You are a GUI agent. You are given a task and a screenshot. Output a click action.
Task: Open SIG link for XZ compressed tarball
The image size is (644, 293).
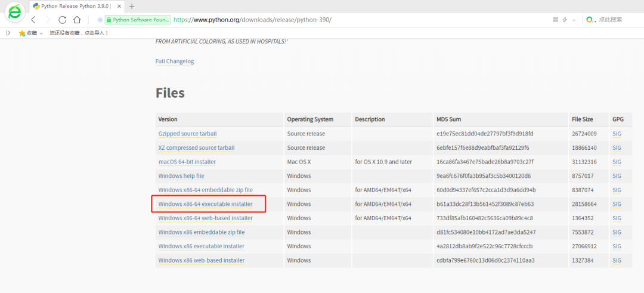coord(617,148)
